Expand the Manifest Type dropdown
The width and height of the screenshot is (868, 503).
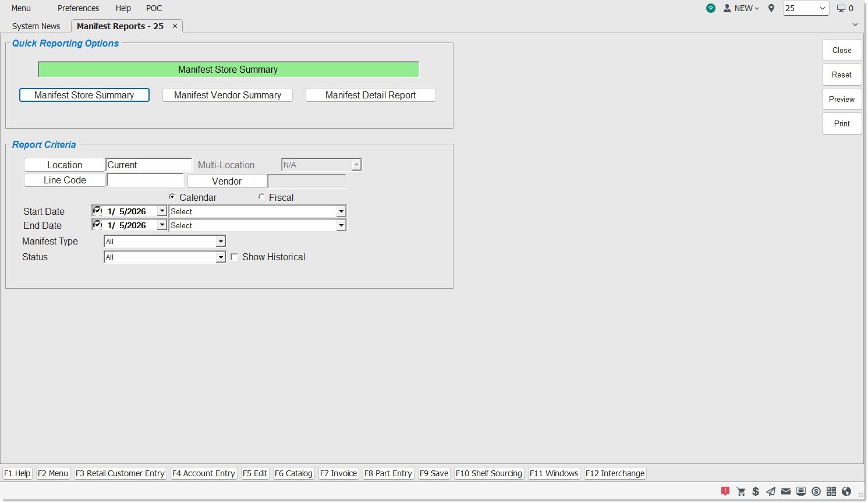click(x=221, y=242)
